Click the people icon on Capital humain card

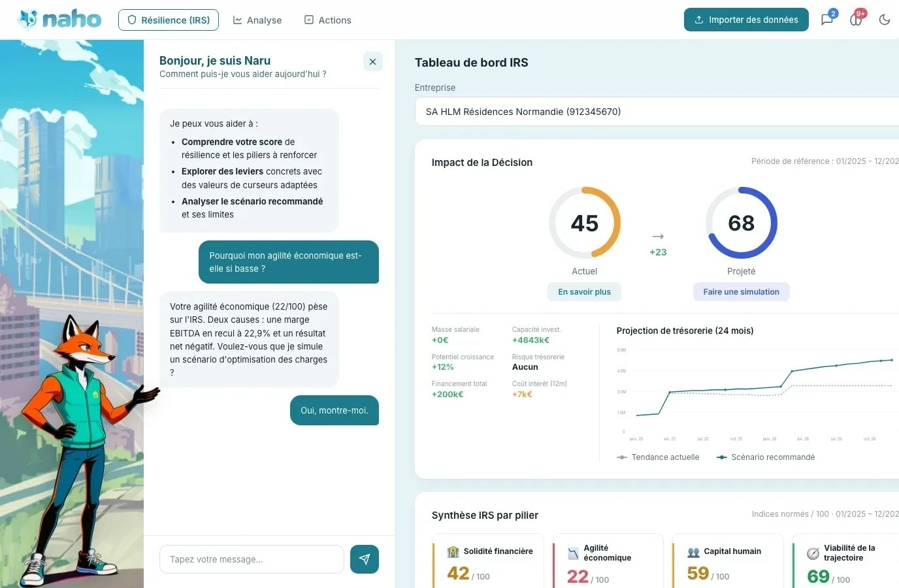point(693,552)
